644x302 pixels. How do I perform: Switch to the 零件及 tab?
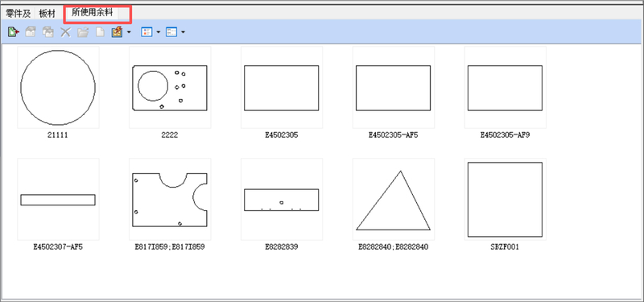point(19,14)
